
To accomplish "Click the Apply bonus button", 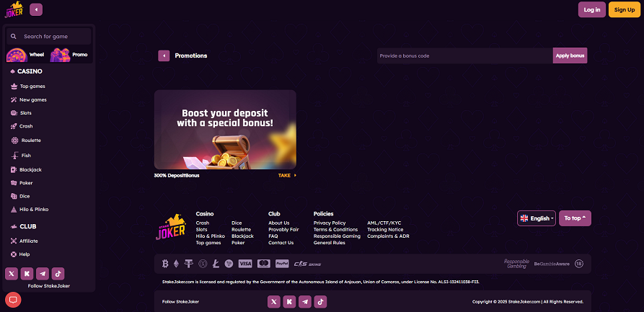I will (570, 55).
